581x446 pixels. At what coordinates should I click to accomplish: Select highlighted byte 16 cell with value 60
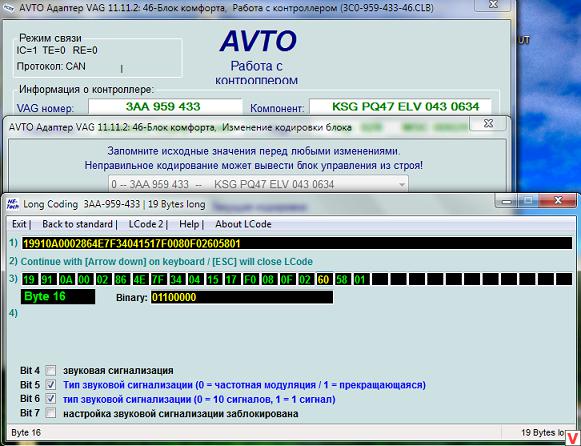[324, 279]
